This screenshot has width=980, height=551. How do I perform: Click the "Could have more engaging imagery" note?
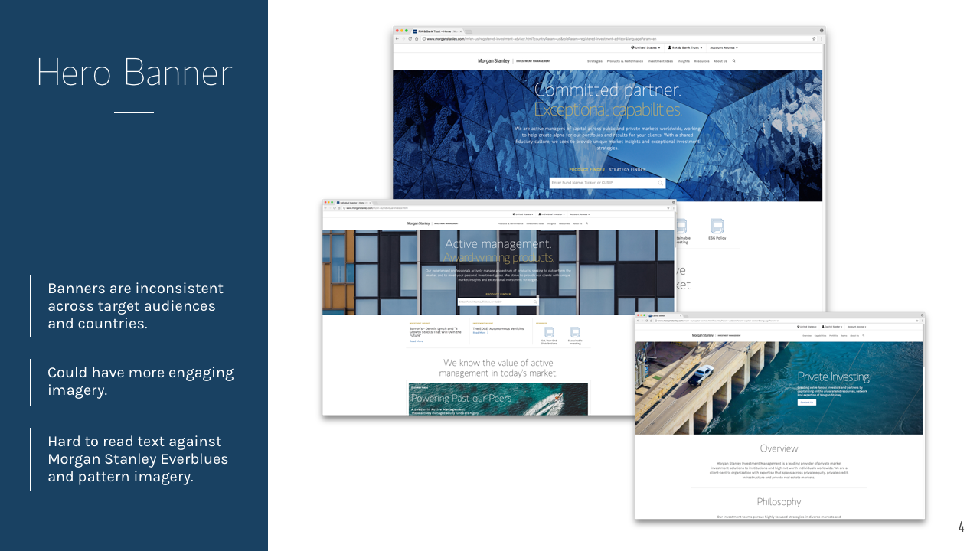140,381
